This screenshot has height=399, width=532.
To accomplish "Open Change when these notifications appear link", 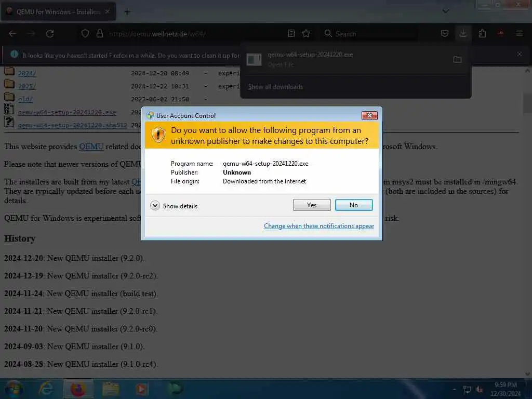I will 319,226.
